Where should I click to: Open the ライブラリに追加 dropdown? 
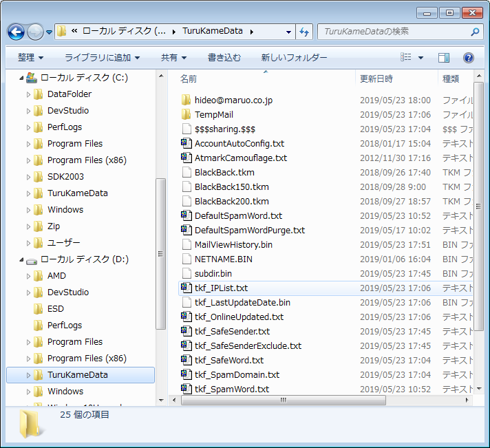pos(102,58)
